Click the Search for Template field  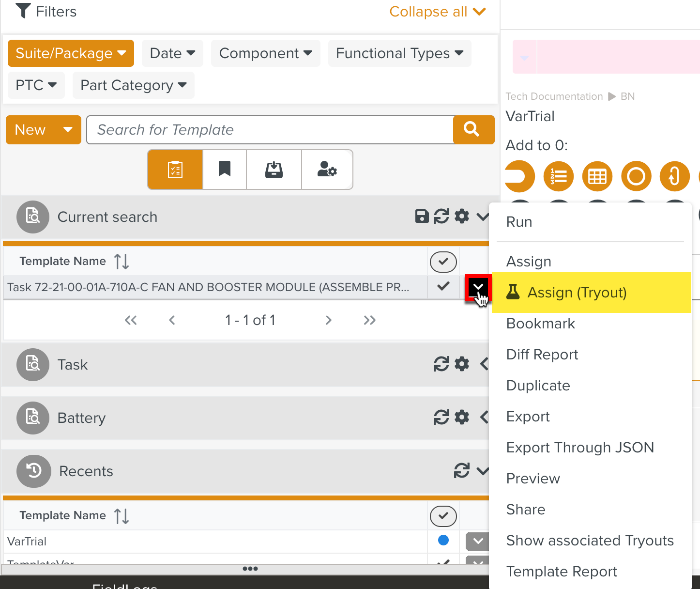point(270,130)
